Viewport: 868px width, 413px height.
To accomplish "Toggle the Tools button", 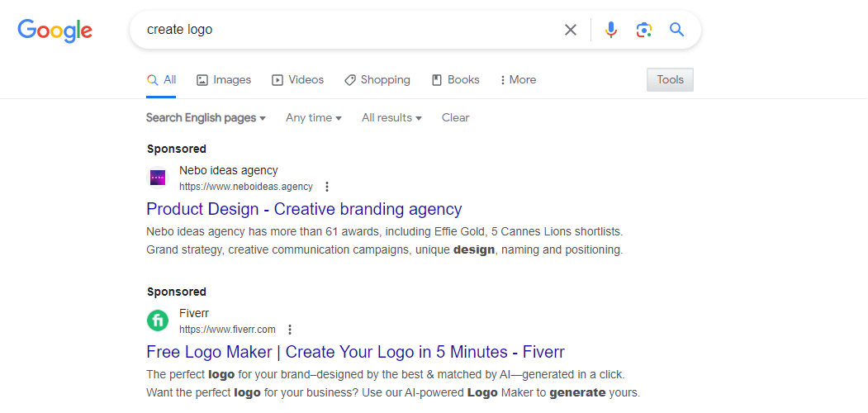I will pos(670,80).
